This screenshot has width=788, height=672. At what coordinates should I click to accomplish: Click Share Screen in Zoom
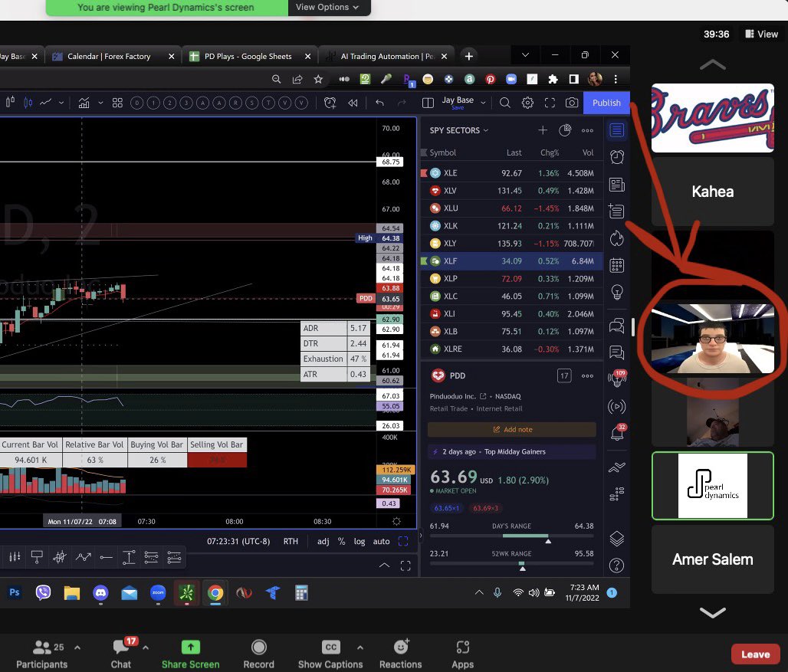(190, 654)
